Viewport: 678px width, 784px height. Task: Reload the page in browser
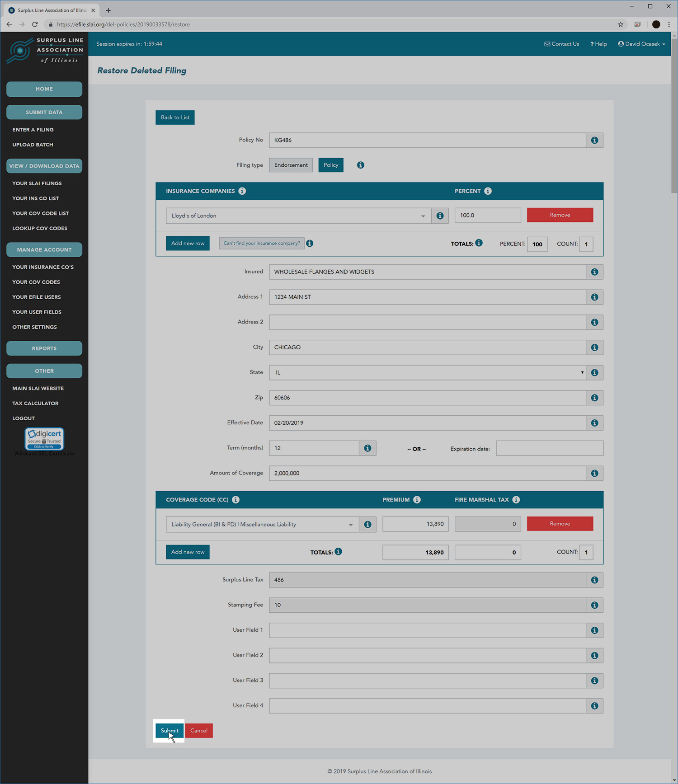35,24
